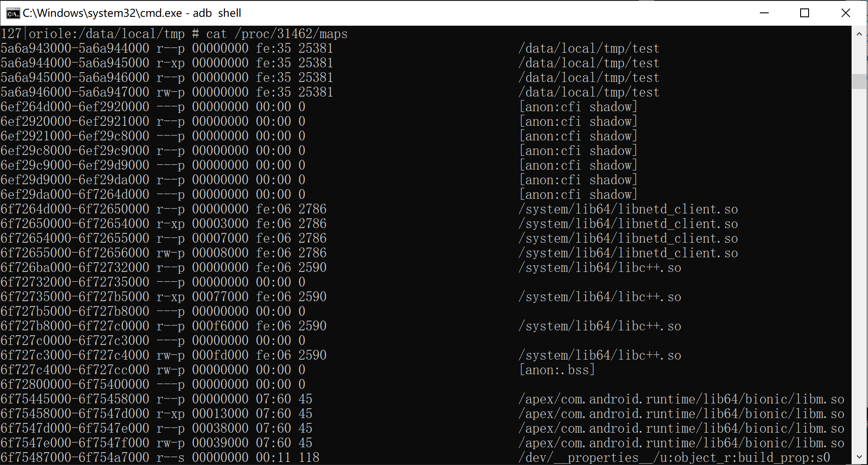Click address range 6f72732000-6f72735000
Image resolution: width=868 pixels, height=465 pixels.
(x=75, y=283)
